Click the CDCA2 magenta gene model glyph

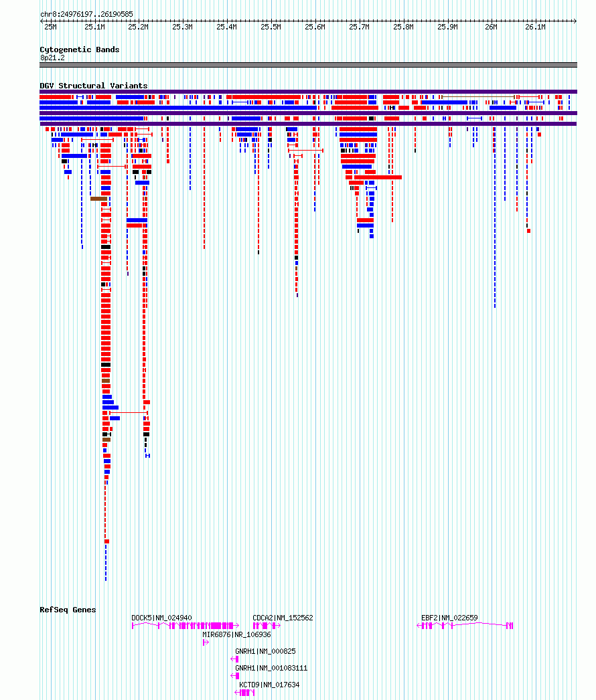pyautogui.click(x=267, y=626)
